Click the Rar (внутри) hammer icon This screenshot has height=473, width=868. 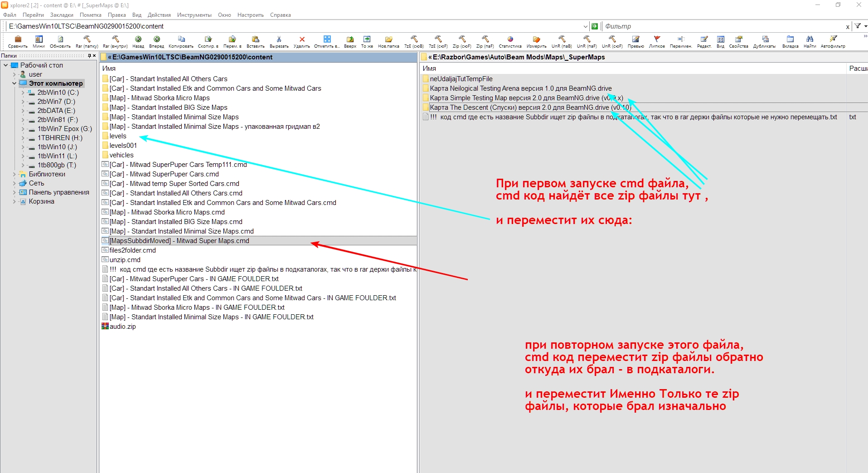[x=115, y=39]
